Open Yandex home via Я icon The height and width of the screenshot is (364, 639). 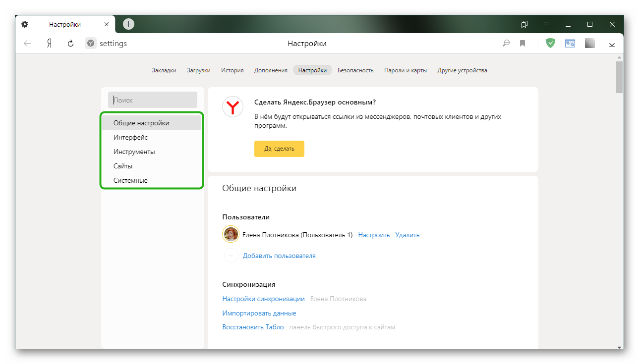tap(49, 44)
